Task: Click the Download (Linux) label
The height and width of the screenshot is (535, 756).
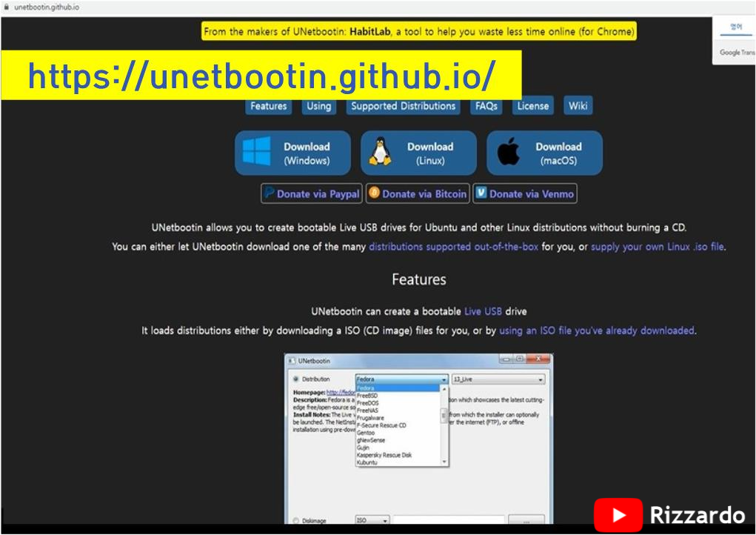Action: (430, 153)
